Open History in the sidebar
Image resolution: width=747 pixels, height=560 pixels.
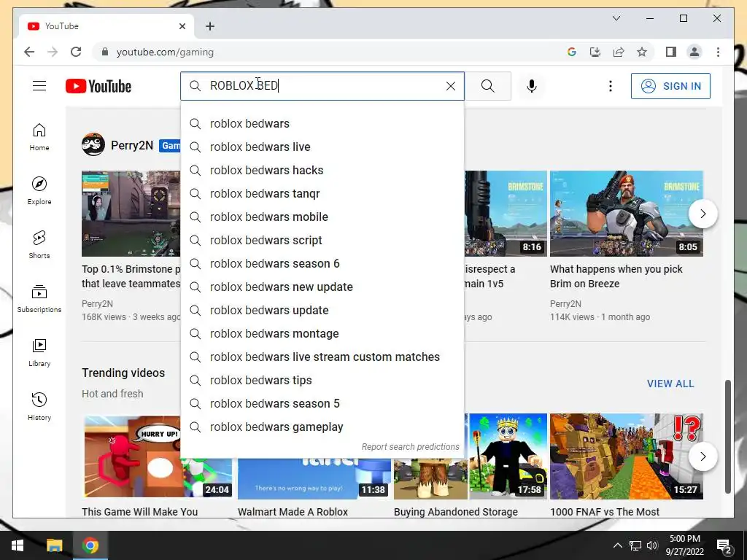[x=39, y=406]
